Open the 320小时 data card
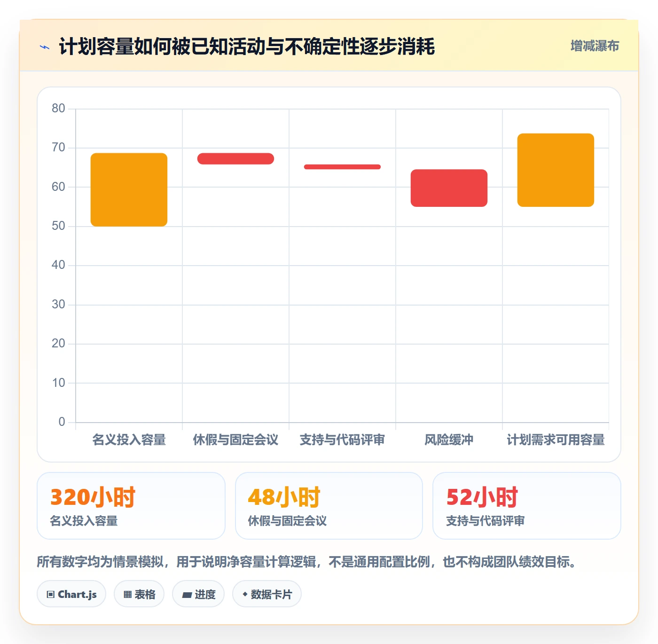This screenshot has width=658, height=644. 131,506
